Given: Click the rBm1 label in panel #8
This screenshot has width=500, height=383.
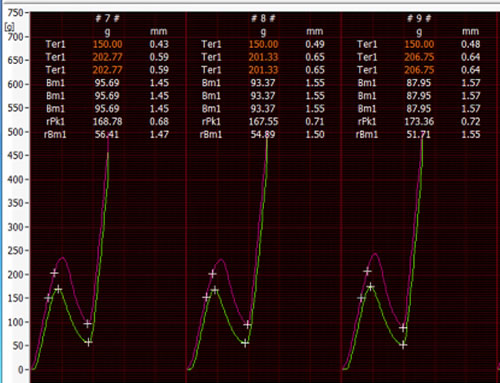Looking at the screenshot, I should pyautogui.click(x=211, y=134).
